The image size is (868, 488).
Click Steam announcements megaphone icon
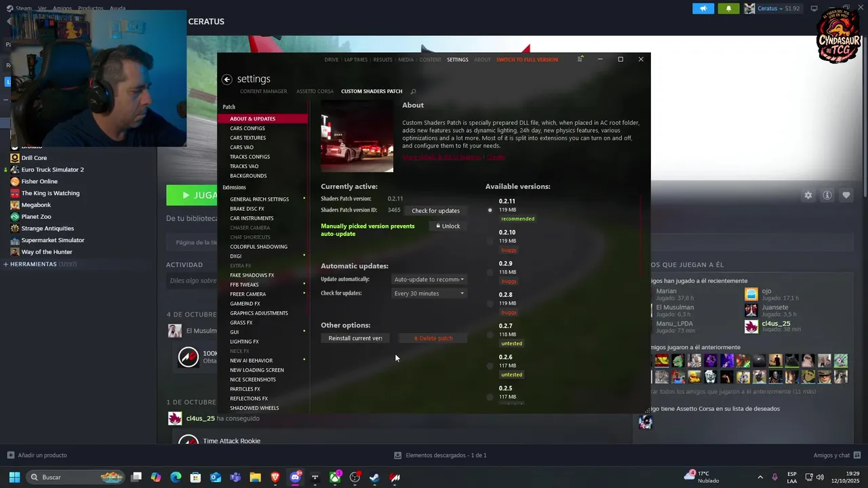pos(703,8)
